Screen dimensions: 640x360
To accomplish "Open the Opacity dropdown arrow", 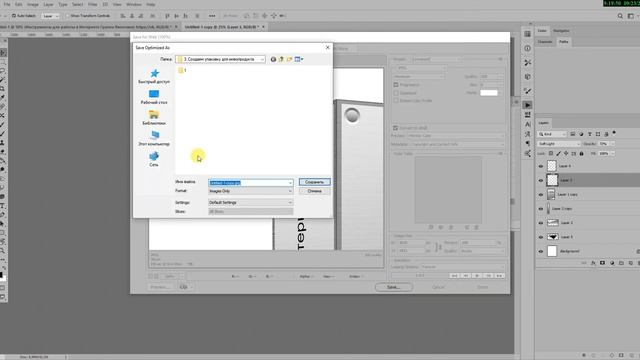I will pos(612,144).
